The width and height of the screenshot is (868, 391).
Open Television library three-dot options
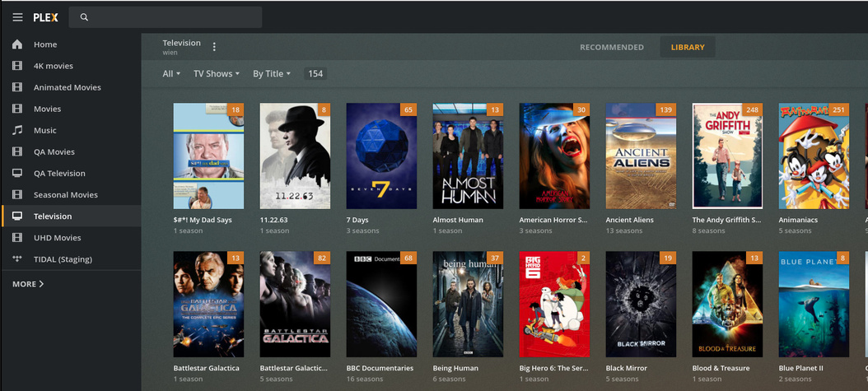coord(214,47)
